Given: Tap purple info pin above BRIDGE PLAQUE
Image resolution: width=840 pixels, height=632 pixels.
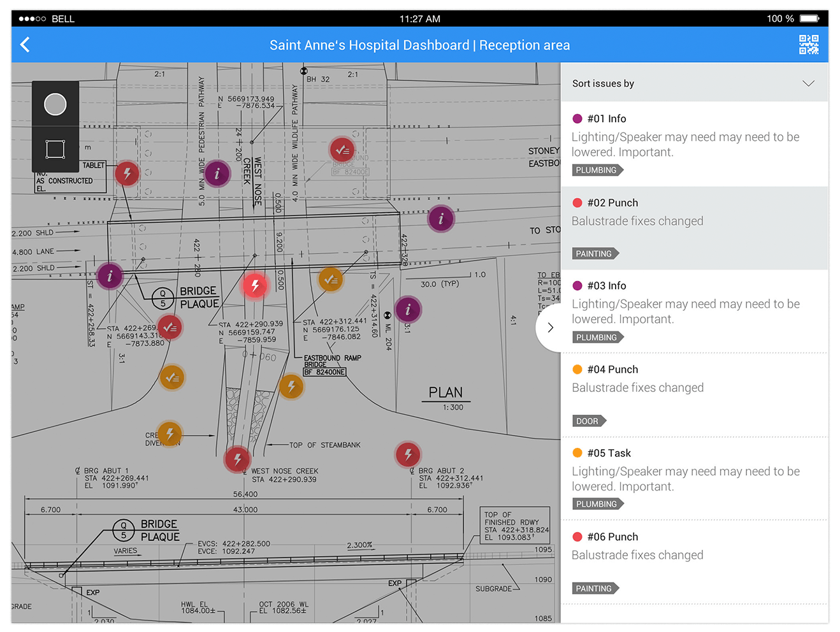Looking at the screenshot, I should coord(110,276).
